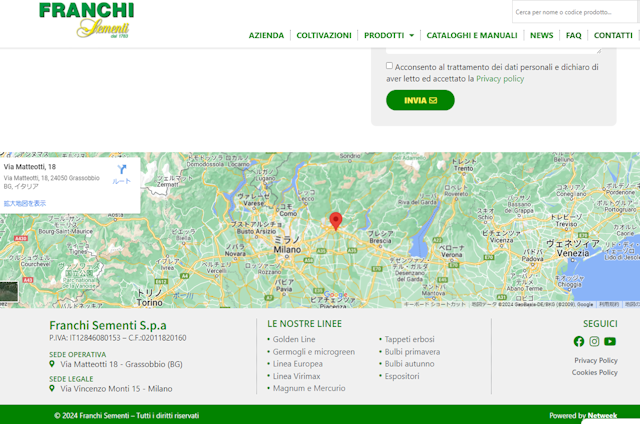Open the Bulbi primavera link
Image resolution: width=640 pixels, height=424 pixels.
pyautogui.click(x=412, y=352)
